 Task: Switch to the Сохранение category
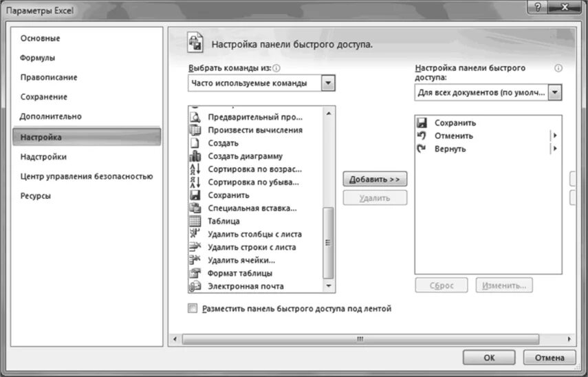point(44,97)
